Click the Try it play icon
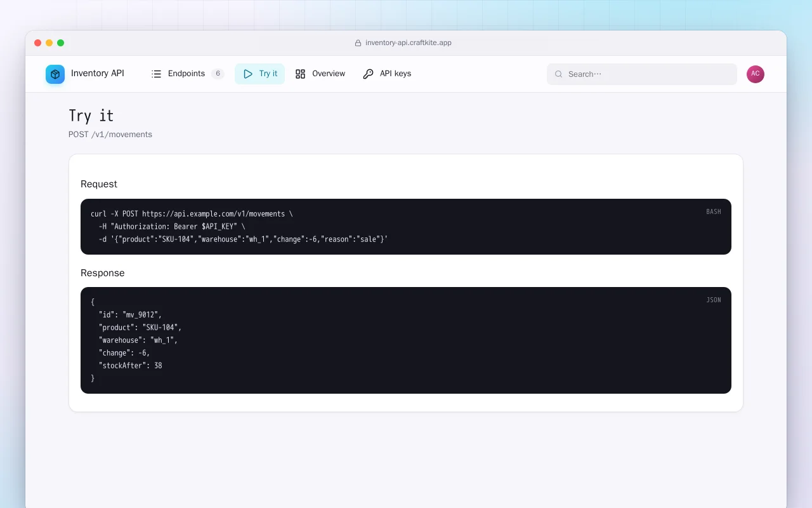The width and height of the screenshot is (812, 508). [248, 74]
